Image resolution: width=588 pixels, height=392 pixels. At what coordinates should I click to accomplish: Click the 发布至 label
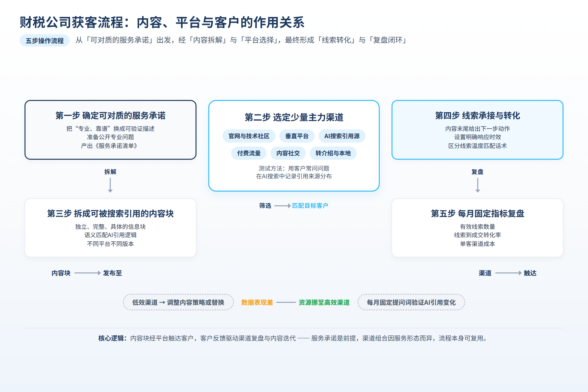tap(112, 273)
